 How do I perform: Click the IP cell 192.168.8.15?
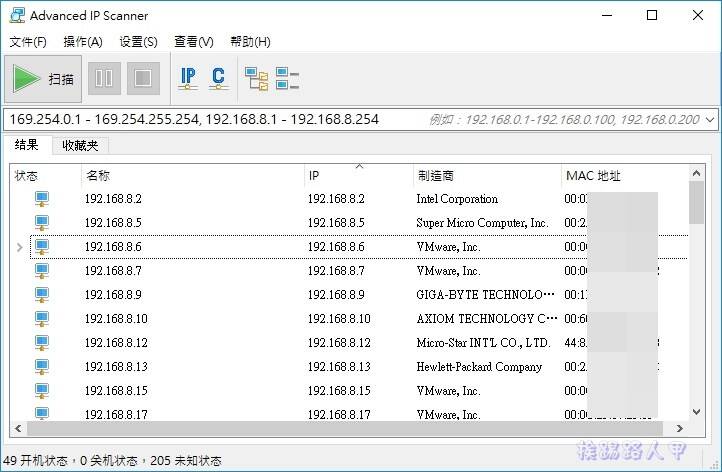click(x=339, y=390)
